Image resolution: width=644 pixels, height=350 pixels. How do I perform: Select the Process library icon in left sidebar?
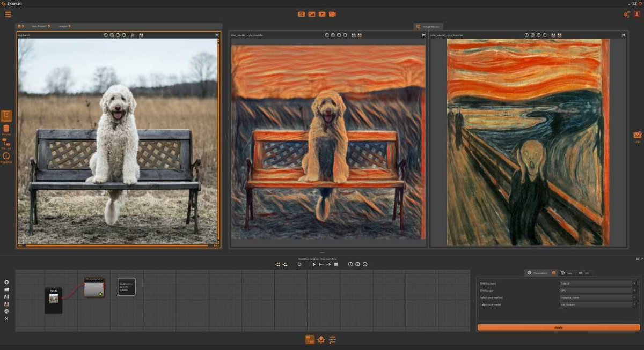tap(7, 129)
